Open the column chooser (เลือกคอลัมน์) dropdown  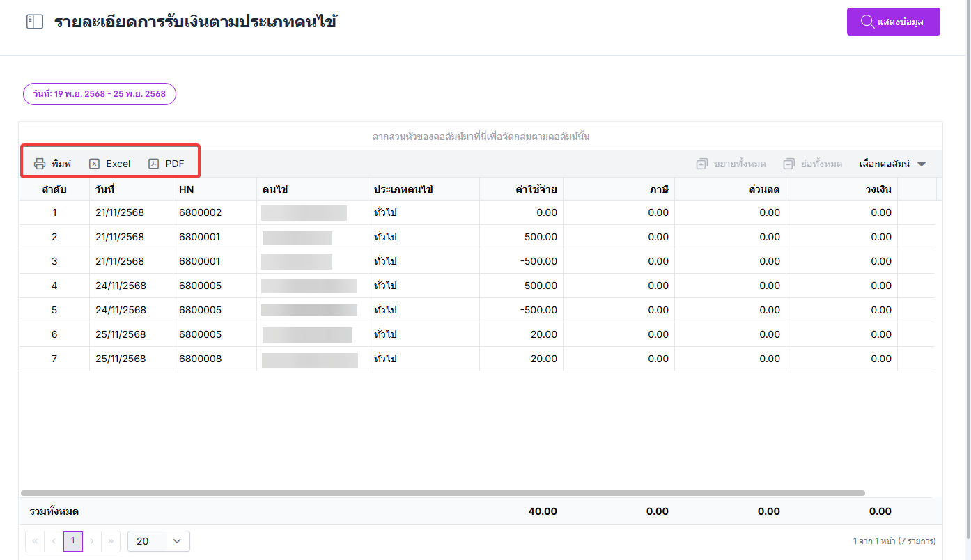[x=892, y=164]
